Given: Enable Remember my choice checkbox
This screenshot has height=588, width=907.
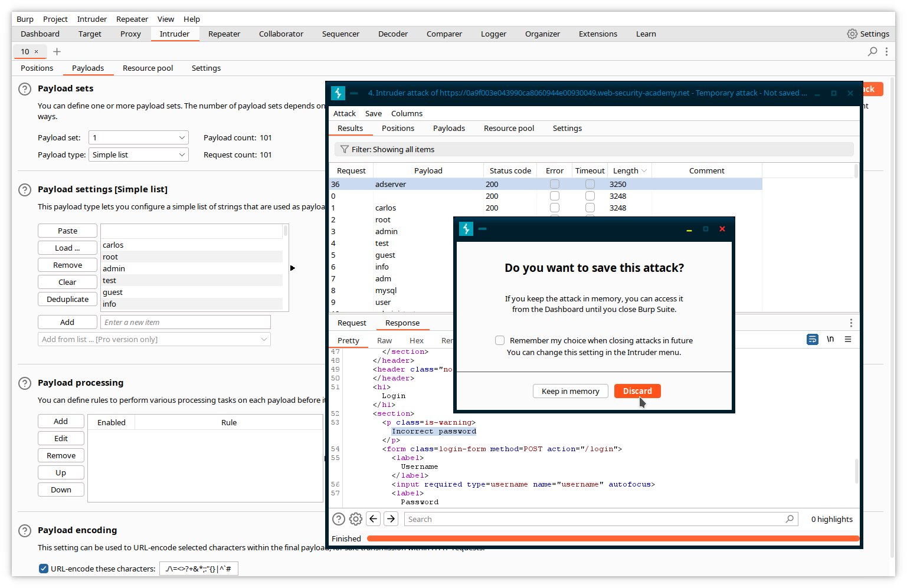Looking at the screenshot, I should pos(500,341).
